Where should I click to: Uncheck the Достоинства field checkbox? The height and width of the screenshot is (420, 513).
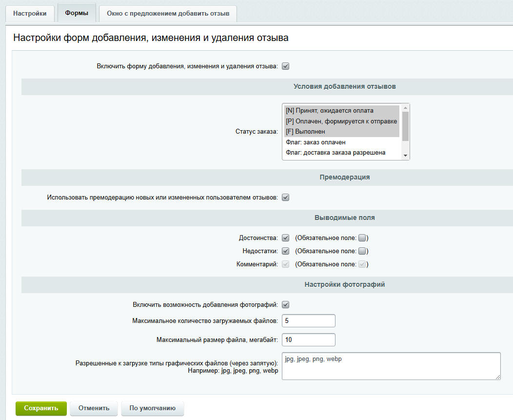286,238
